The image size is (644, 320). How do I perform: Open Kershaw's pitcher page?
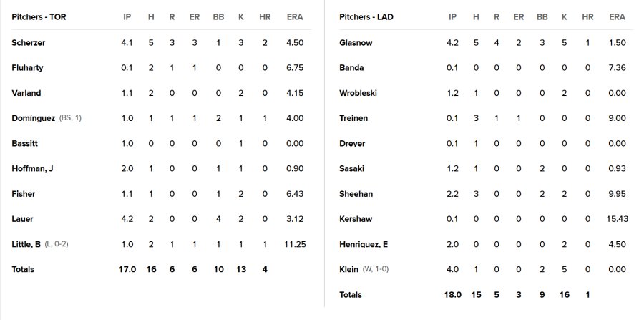click(x=356, y=219)
